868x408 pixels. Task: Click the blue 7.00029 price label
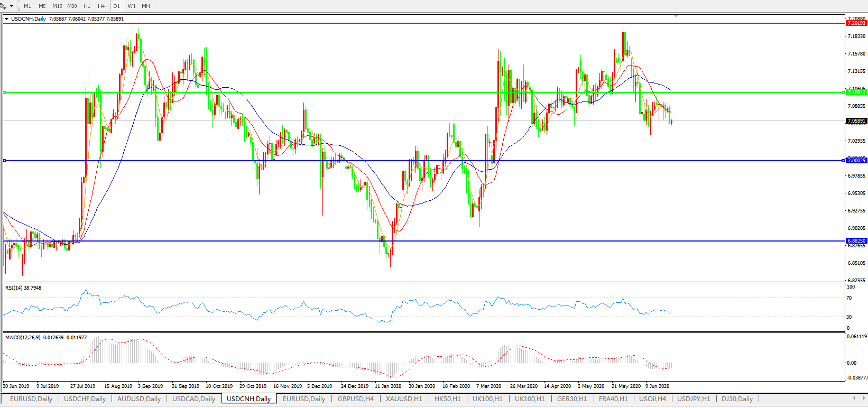click(856, 161)
